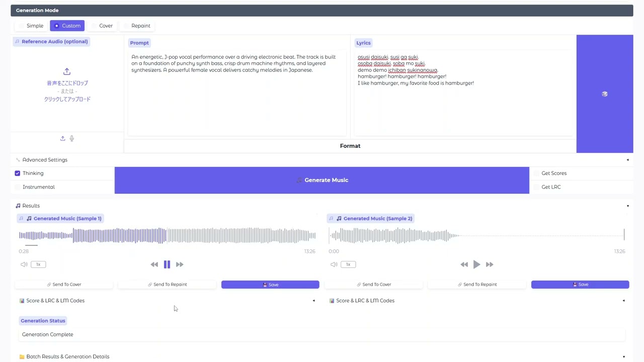The image size is (644, 362).
Task: Click the upload arrow icon in Reference Audio drop zone
Action: pyautogui.click(x=67, y=71)
